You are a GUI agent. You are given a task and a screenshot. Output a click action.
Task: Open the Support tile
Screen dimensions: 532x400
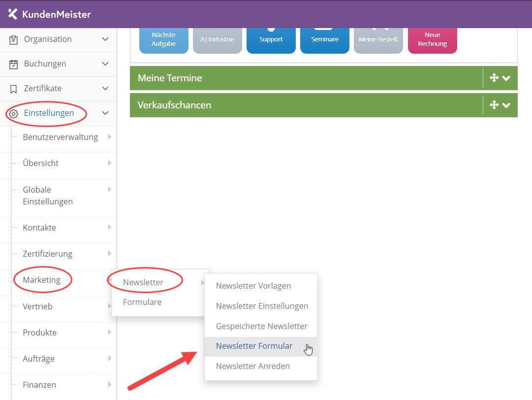click(271, 41)
